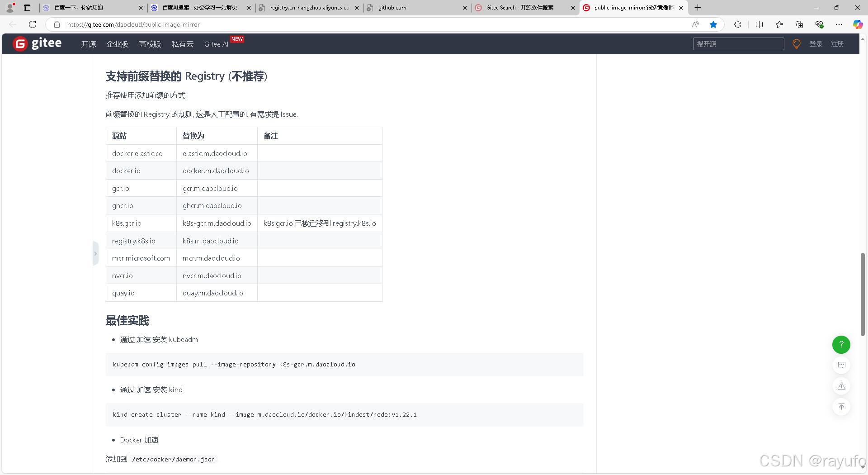Select registry.k8s.io source cell
This screenshot has width=868, height=475.
click(141, 241)
